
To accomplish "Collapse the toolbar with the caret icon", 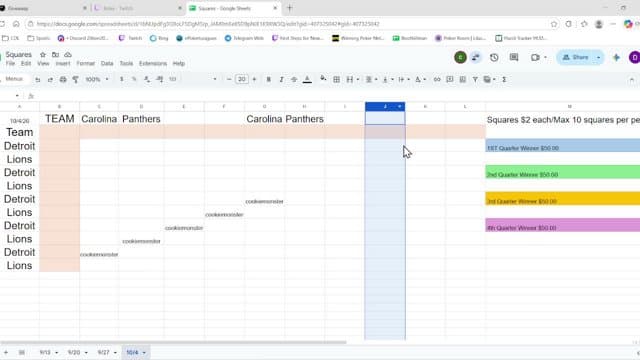I will [x=631, y=80].
